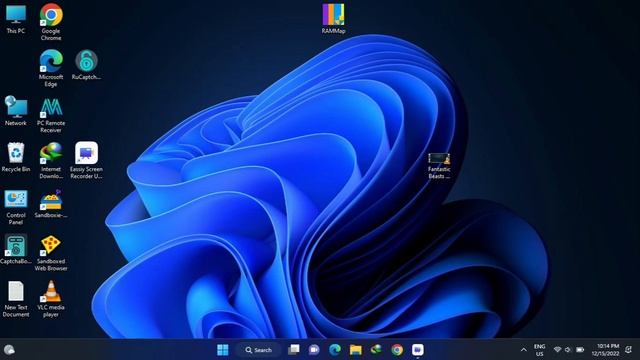
Task: Open the notification center icon
Action: click(629, 350)
